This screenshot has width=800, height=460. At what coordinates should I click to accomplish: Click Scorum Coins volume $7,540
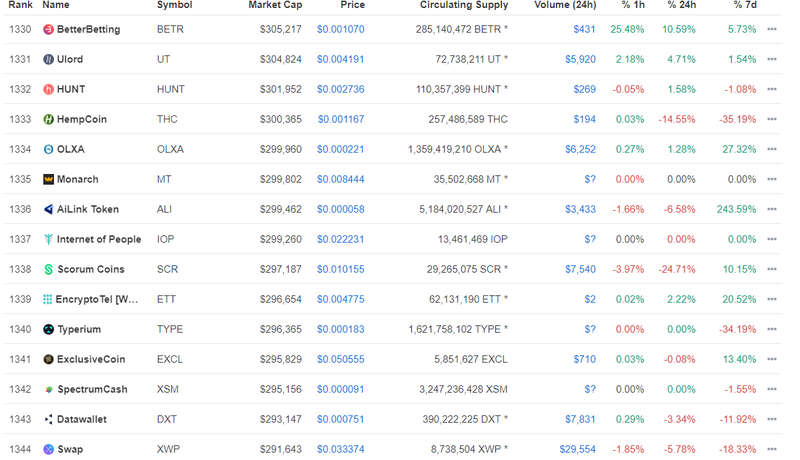click(580, 269)
